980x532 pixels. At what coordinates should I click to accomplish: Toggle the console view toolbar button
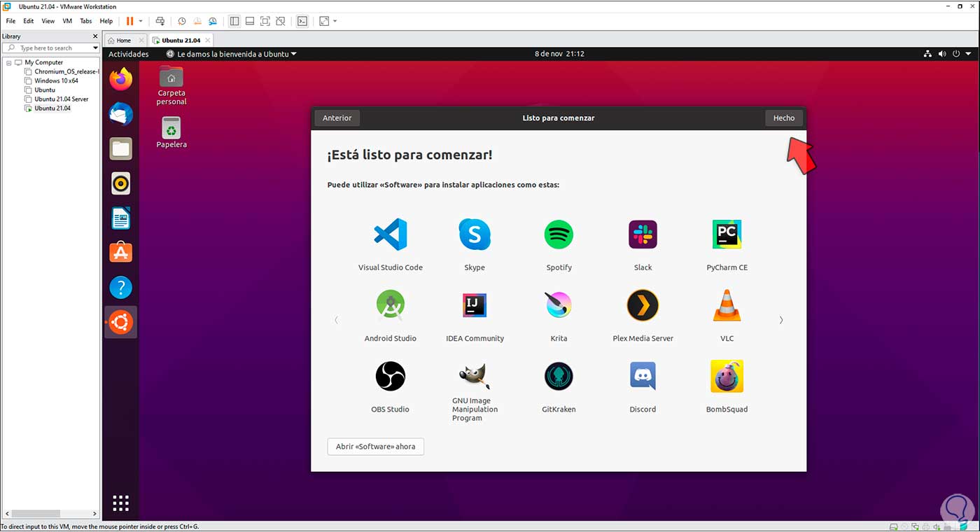click(302, 21)
